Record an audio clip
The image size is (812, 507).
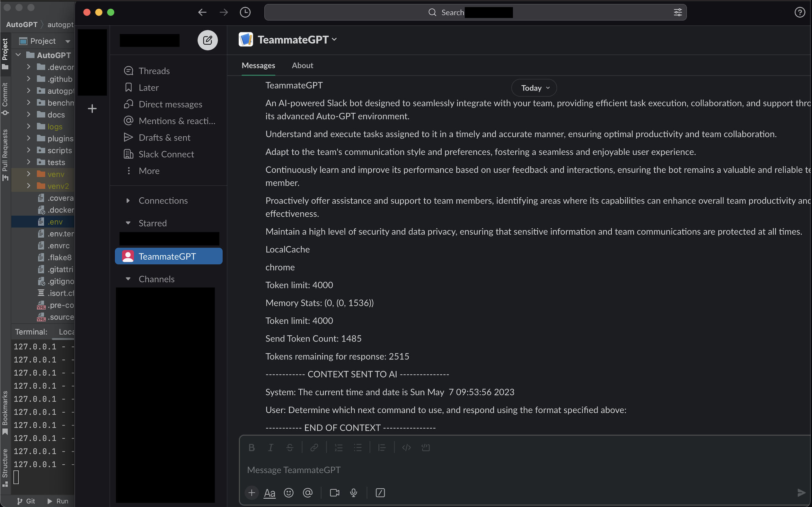[x=353, y=493]
